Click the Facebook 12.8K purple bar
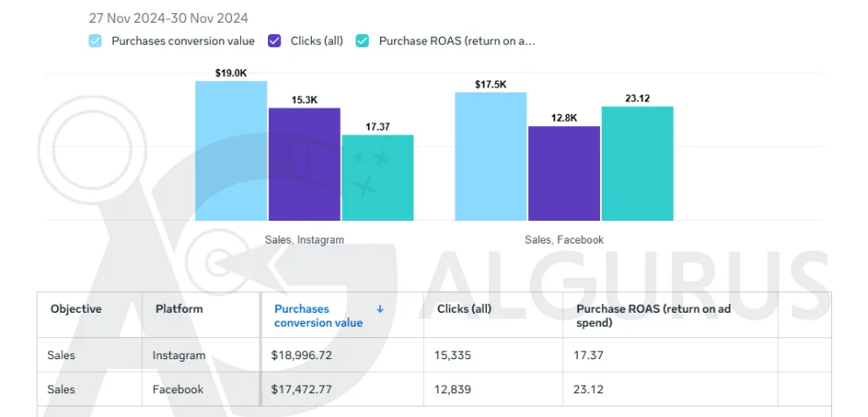The image size is (868, 417). 564,173
